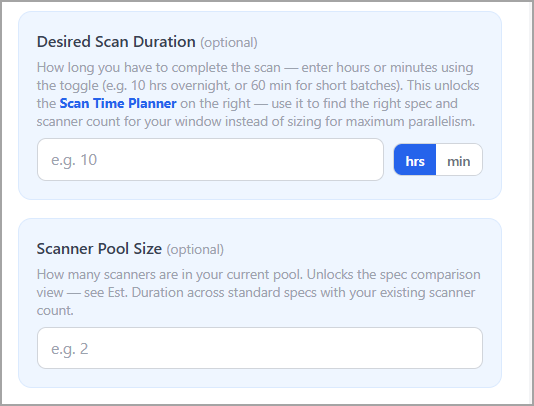Screen dimensions: 534x406
Task: Focus the Desired Scan Duration input
Action: pos(210,160)
